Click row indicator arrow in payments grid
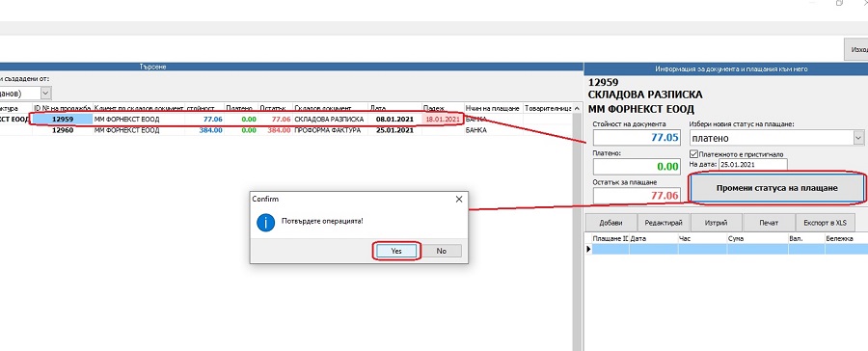 (589, 250)
